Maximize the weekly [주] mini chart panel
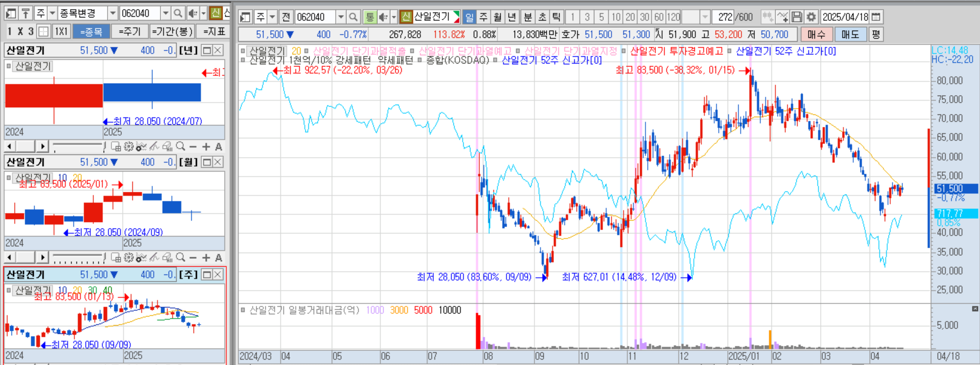The width and height of the screenshot is (980, 365). (206, 274)
